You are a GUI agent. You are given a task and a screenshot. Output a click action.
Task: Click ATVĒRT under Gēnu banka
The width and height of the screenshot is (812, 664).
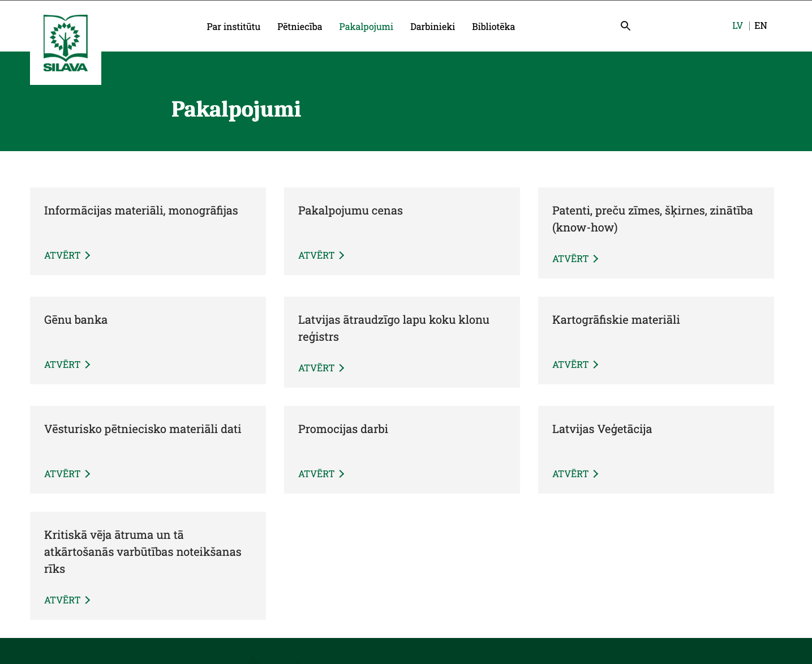(67, 365)
